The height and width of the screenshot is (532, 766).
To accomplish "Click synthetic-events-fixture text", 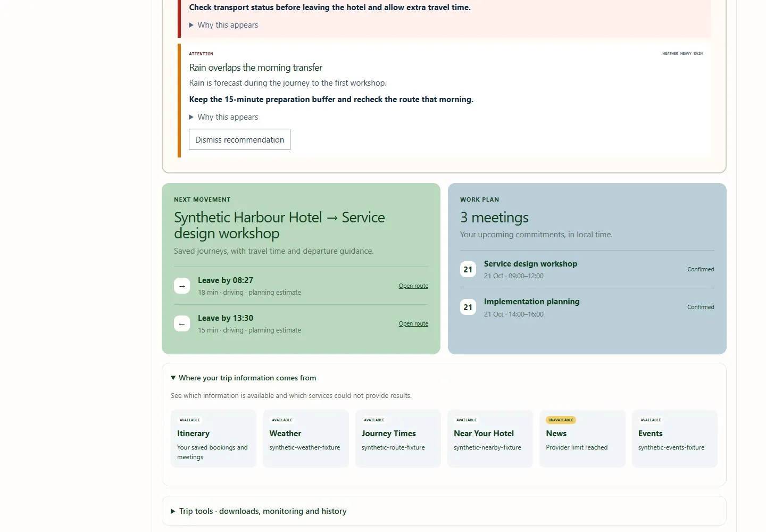I will coord(671,447).
